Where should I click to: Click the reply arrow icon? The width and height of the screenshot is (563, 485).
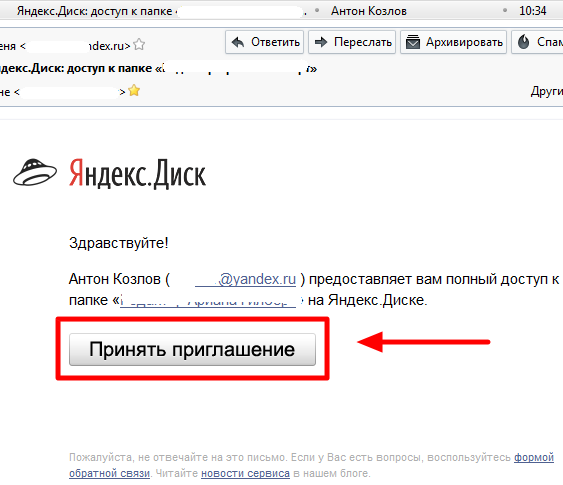(x=238, y=42)
